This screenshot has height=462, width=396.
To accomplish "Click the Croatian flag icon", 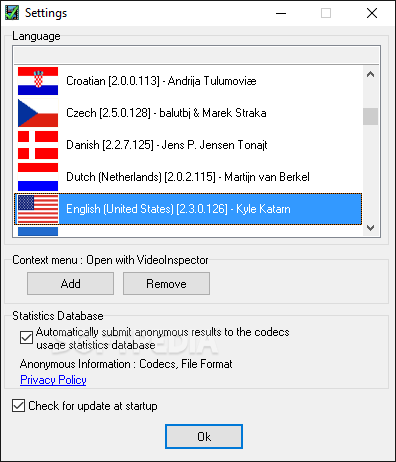I will coord(38,81).
